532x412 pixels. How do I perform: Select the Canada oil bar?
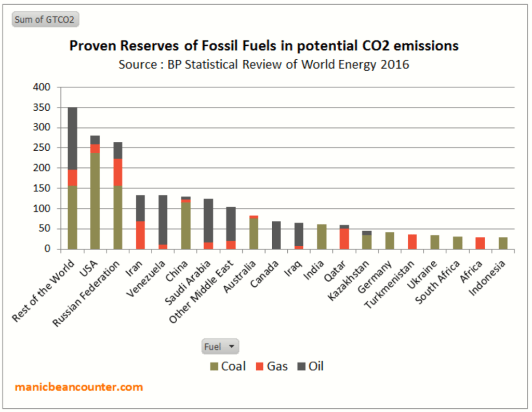click(276, 235)
